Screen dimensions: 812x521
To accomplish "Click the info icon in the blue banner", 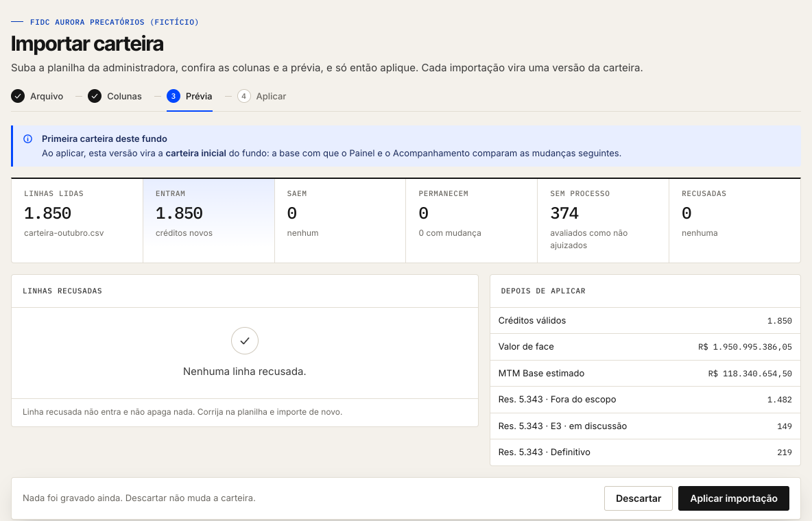I will pos(28,138).
